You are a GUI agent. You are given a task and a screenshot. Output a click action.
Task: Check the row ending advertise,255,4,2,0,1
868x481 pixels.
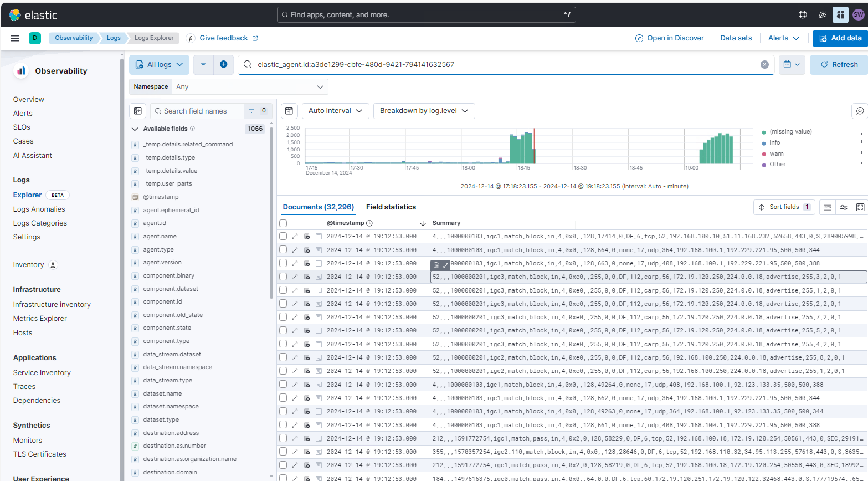tap(283, 344)
